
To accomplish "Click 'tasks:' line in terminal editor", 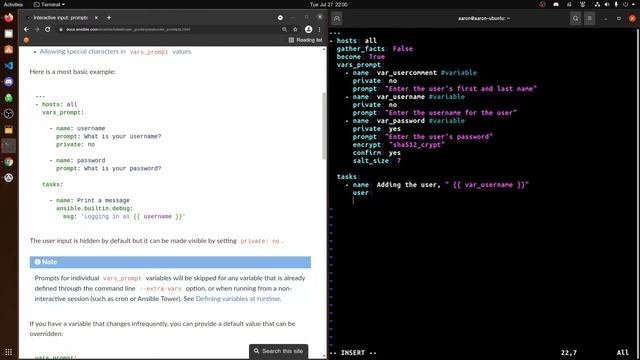I will point(348,177).
